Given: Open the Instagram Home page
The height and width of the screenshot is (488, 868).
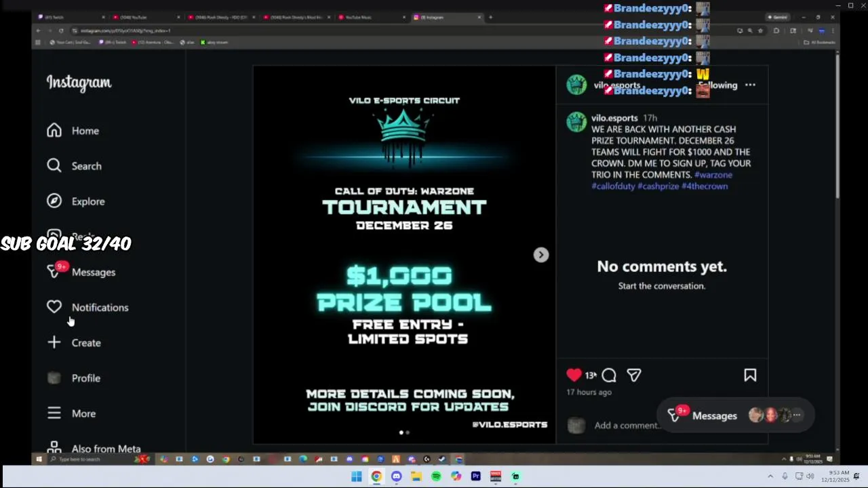Looking at the screenshot, I should click(73, 131).
